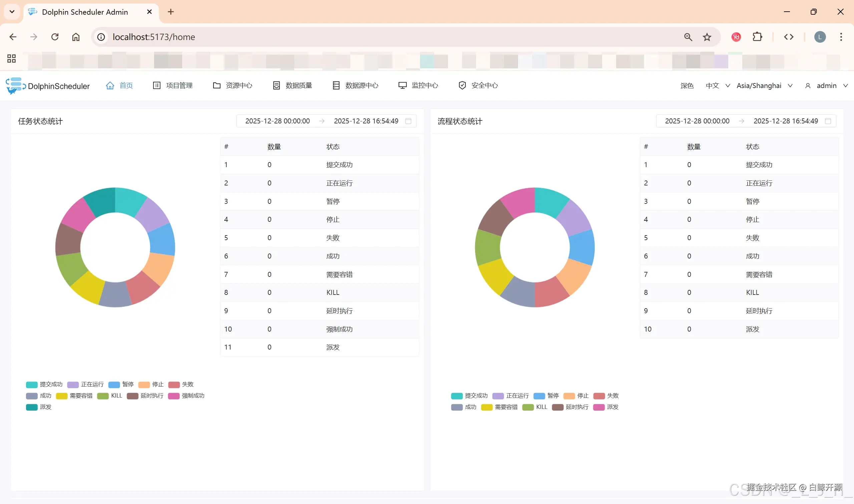Click the 监控中心 monitor icon
Screen dimensions: 854x504
point(402,86)
